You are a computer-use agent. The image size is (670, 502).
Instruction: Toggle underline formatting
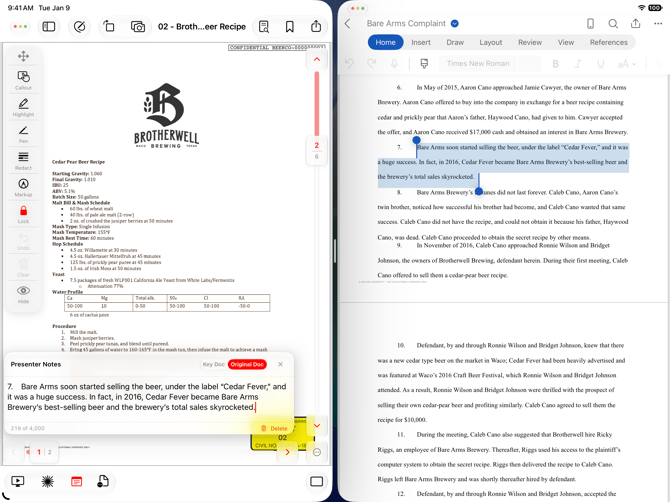(600, 64)
